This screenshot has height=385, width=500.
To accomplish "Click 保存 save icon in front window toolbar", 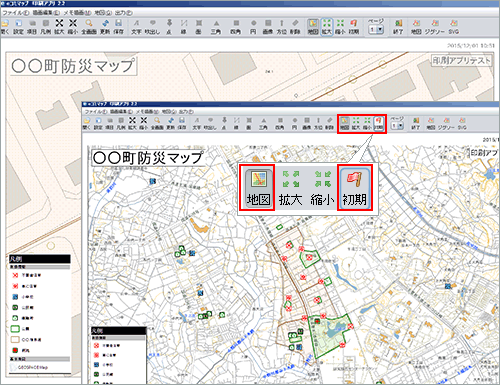I will (x=182, y=123).
